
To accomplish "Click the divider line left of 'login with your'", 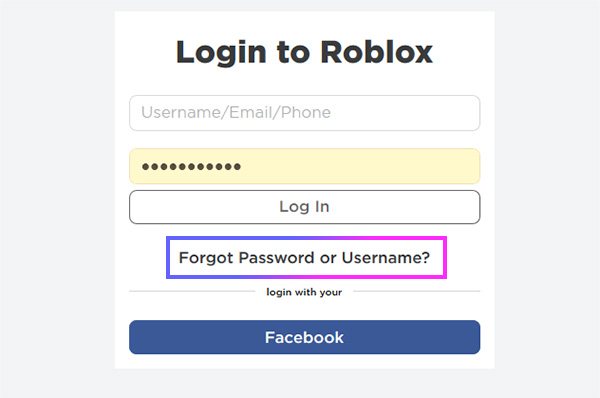I will [192, 291].
